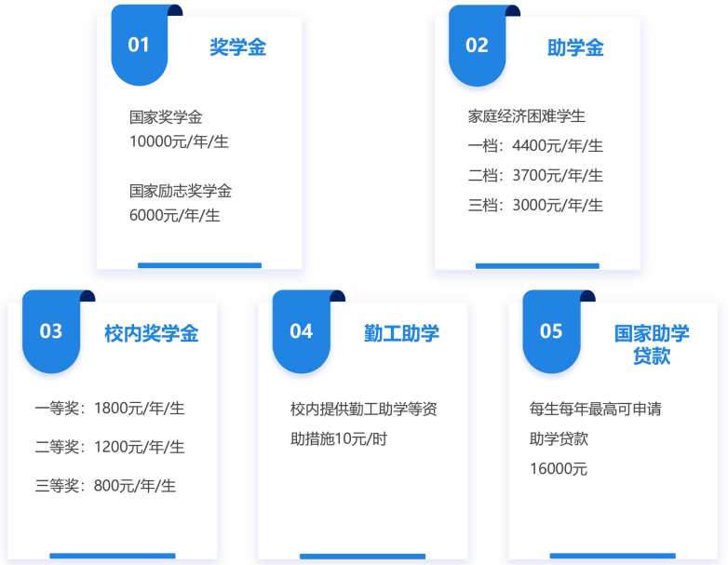Open the 奖学金 card title

(237, 47)
